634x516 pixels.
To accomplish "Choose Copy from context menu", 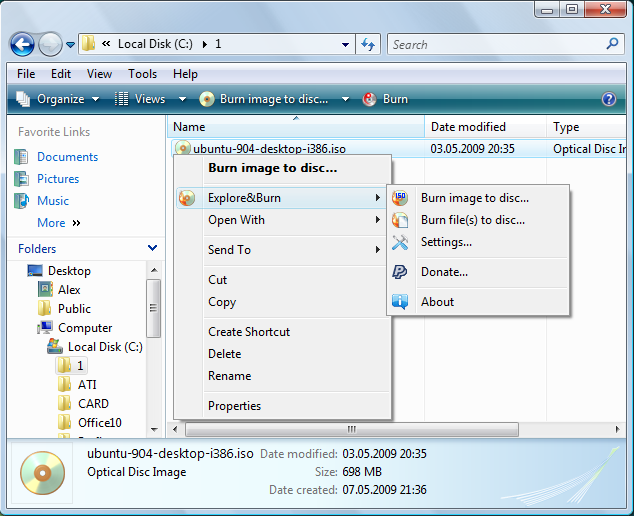I will coord(222,302).
